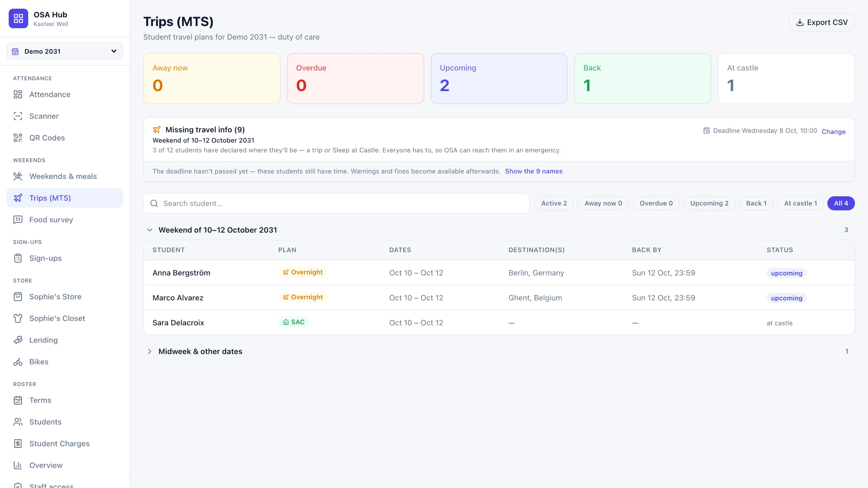Select the All 4 filter chip

click(x=841, y=203)
